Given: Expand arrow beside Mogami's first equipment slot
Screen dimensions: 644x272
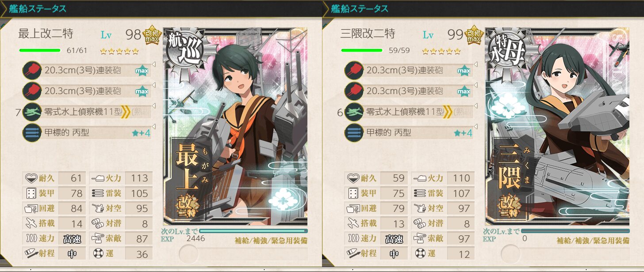Looking at the screenshot, I should pyautogui.click(x=153, y=64).
